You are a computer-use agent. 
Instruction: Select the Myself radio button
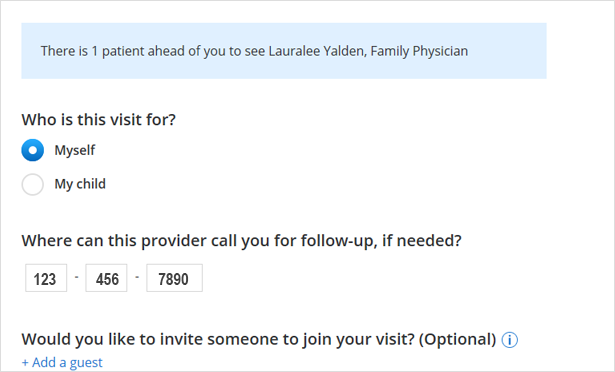pyautogui.click(x=33, y=150)
